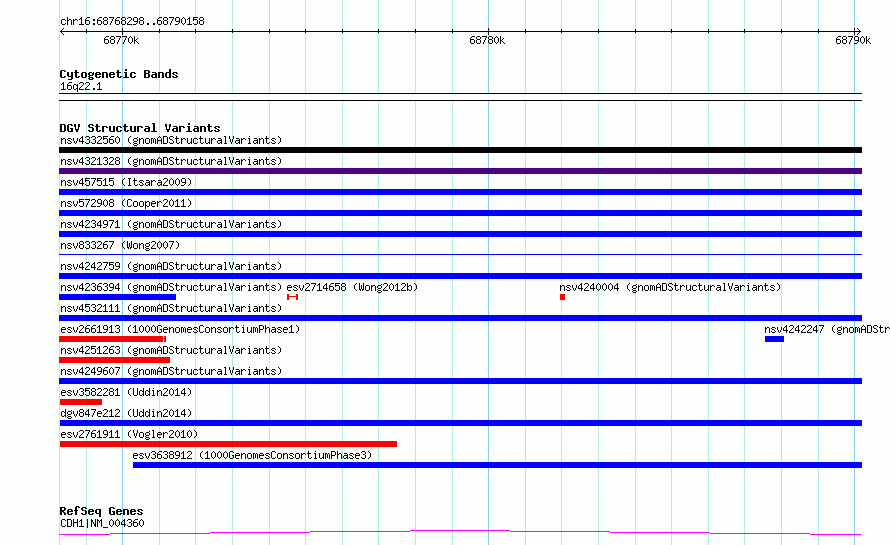Click the chr16:68768298..68790158 coordinates label
The height and width of the screenshot is (545, 890).
coord(132,22)
